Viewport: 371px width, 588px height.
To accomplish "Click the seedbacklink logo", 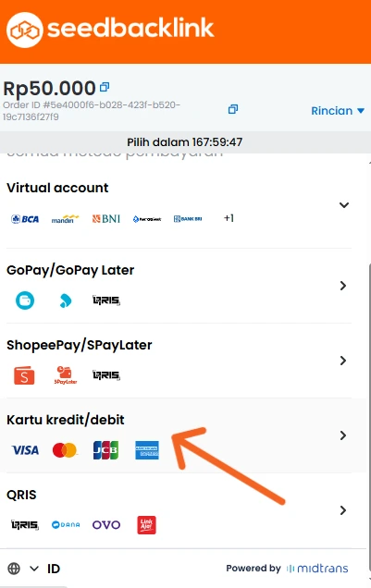I will point(110,30).
